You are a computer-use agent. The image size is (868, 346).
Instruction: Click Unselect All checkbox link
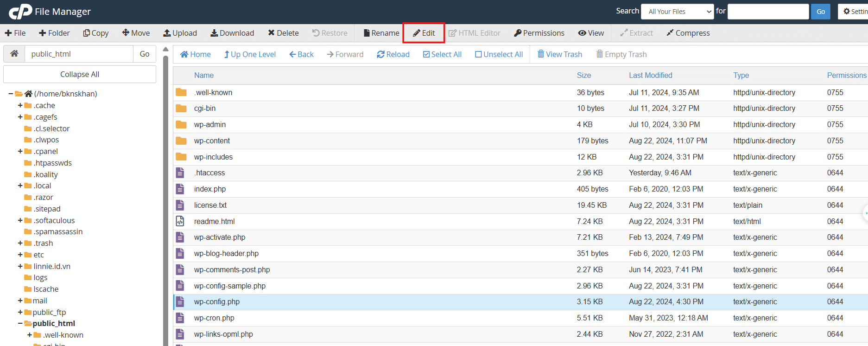499,54
